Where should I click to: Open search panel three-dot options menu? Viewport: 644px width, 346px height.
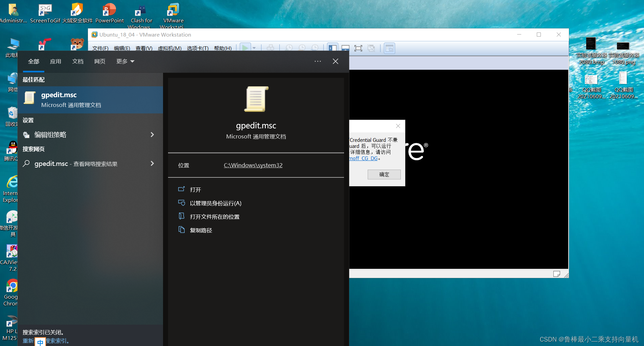[x=318, y=61]
